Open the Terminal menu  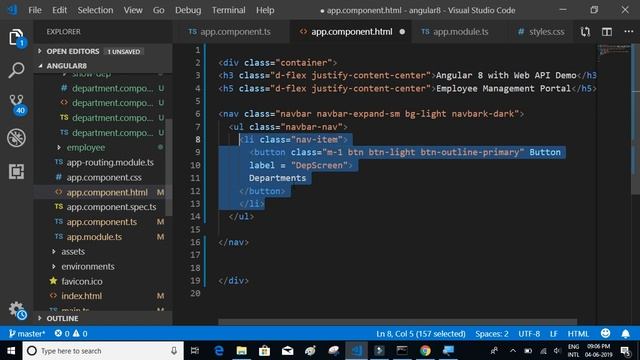(x=229, y=10)
